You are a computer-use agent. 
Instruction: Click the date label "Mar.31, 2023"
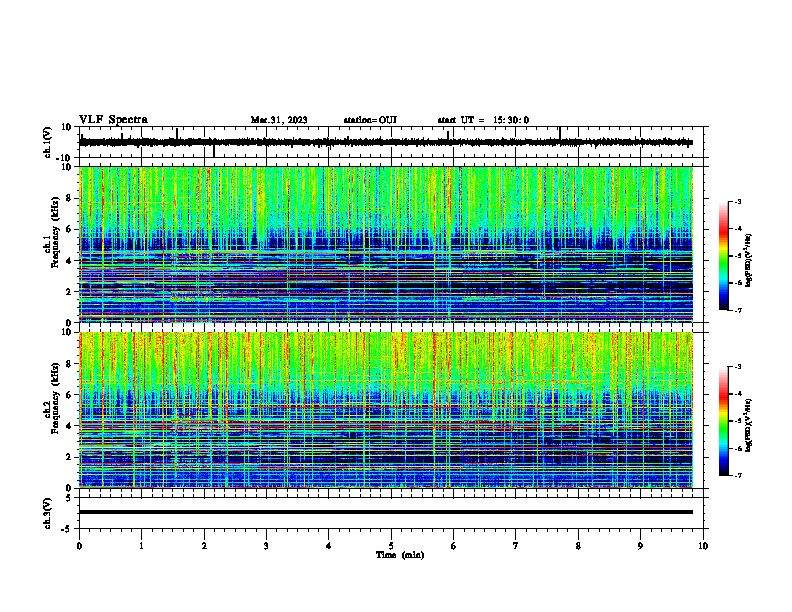click(x=279, y=120)
